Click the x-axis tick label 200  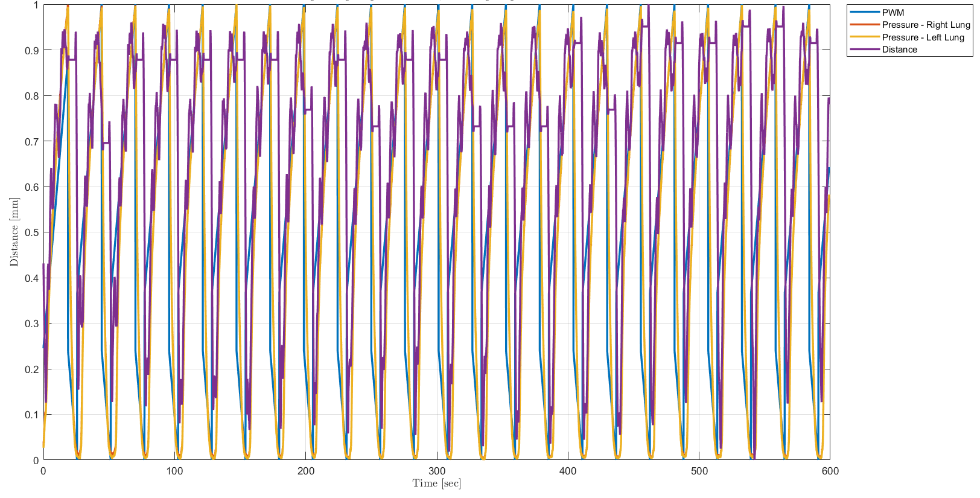[306, 471]
